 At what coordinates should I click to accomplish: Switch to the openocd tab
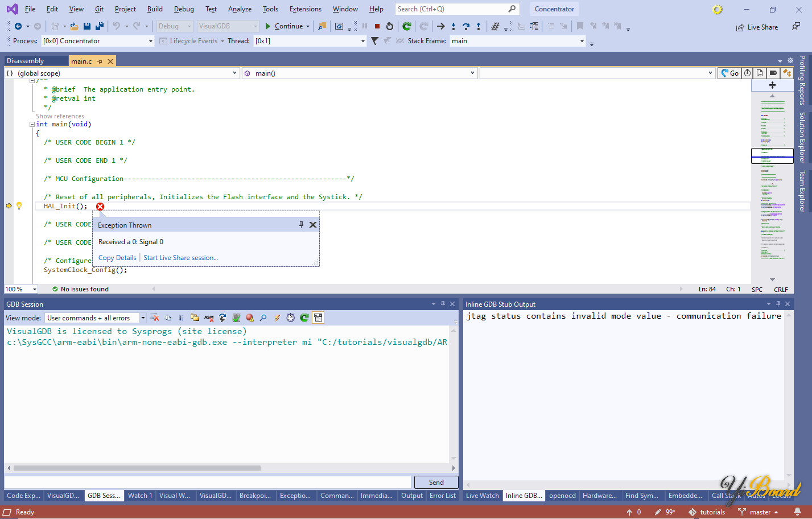click(x=562, y=496)
